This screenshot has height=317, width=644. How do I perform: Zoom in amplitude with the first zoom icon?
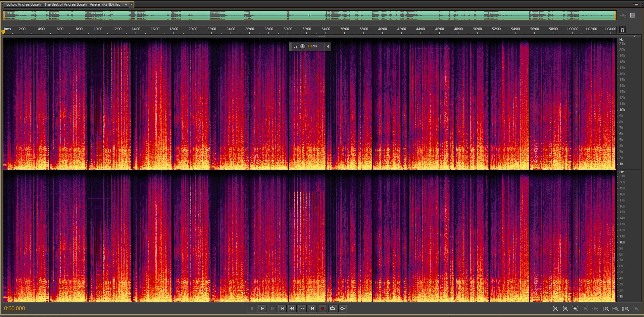click(555, 309)
